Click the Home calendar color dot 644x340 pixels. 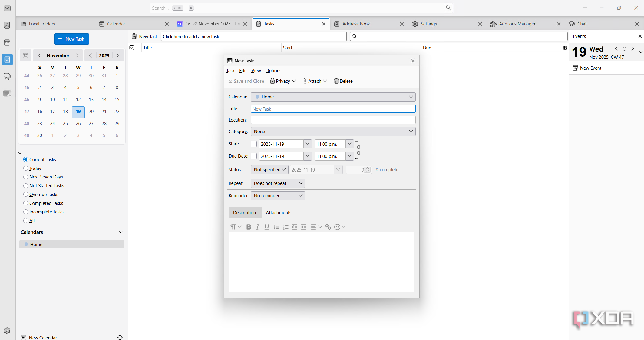pos(26,245)
